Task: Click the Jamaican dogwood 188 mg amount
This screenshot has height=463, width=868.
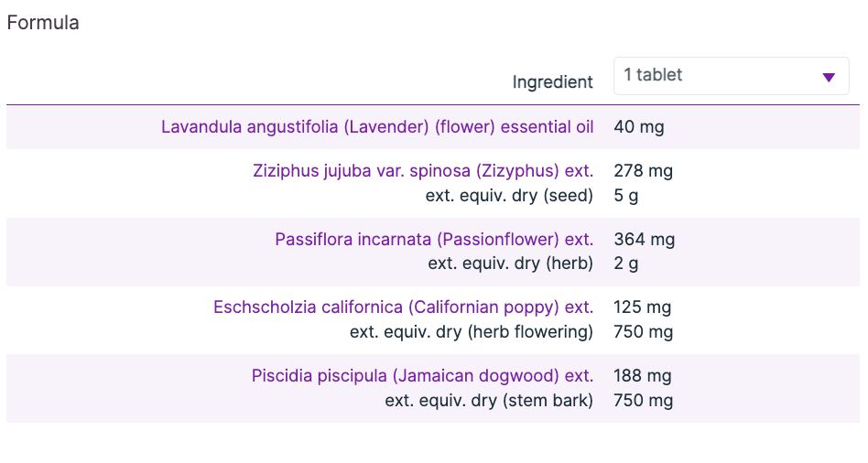Action: (x=643, y=376)
